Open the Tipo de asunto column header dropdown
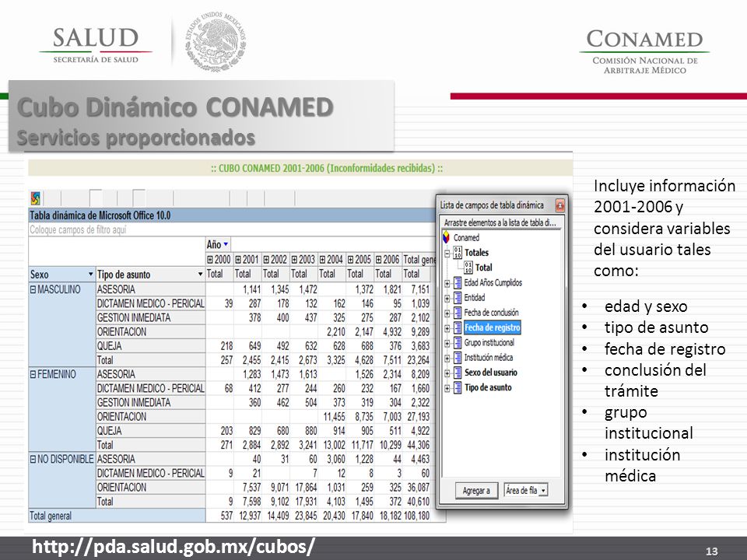This screenshot has height=560, width=747. [x=200, y=275]
